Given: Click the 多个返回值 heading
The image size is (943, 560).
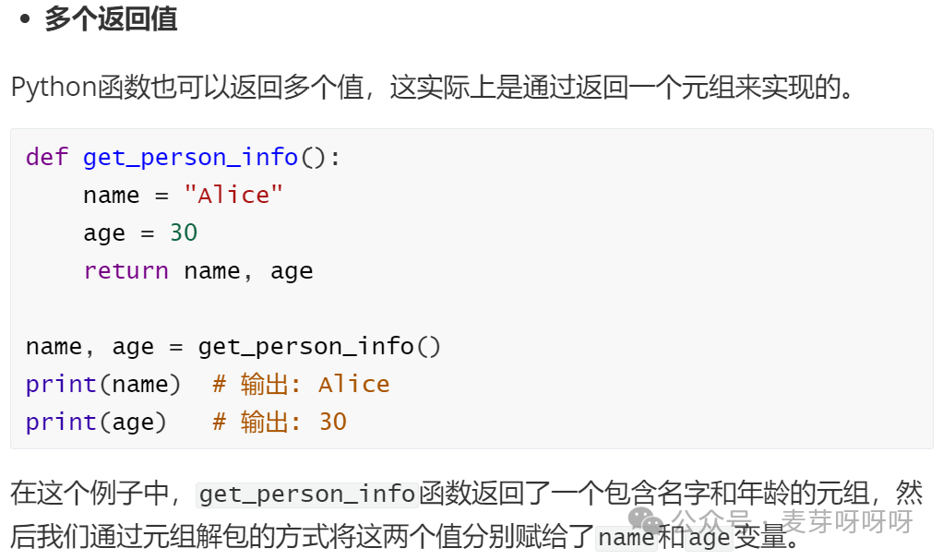Looking at the screenshot, I should point(111,18).
